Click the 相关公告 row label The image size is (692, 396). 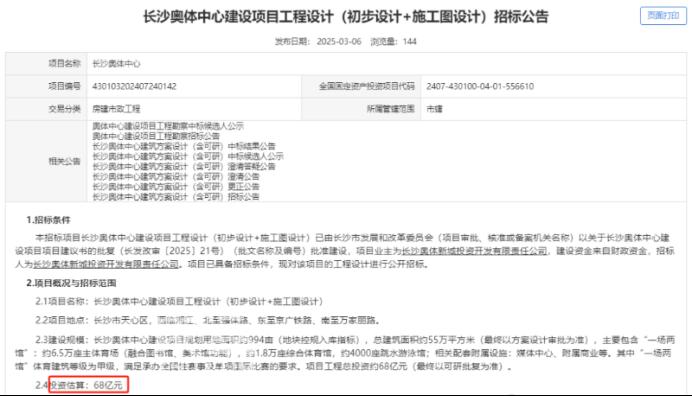(x=64, y=162)
